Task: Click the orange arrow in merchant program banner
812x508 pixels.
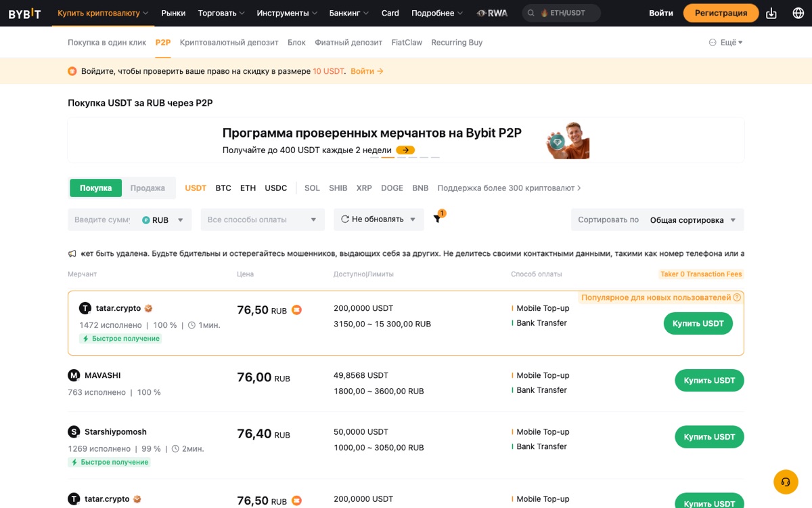Action: [405, 150]
